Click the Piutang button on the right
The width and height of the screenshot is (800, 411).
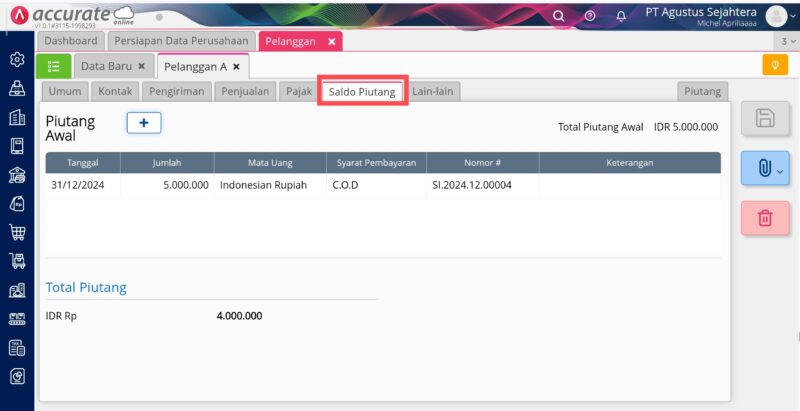point(702,91)
